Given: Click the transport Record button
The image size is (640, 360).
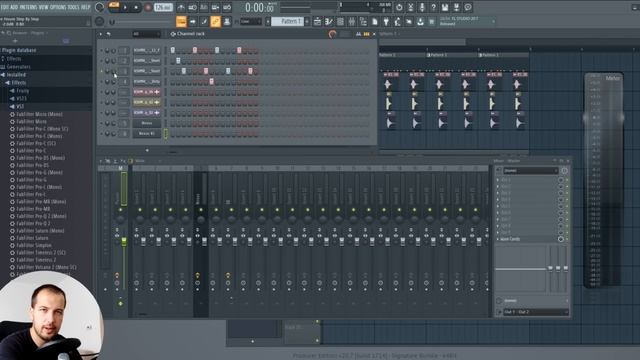Looking at the screenshot, I should coord(148,7).
